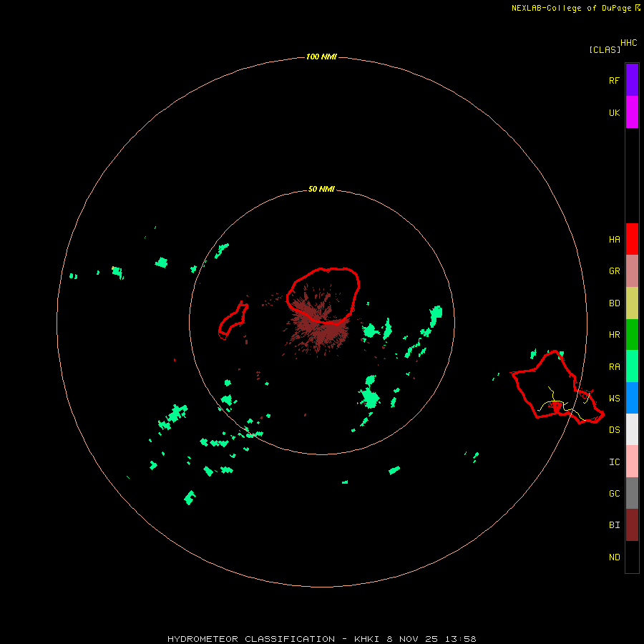Click the RA light green swatch
Screen dimensions: 644x644
632,366
